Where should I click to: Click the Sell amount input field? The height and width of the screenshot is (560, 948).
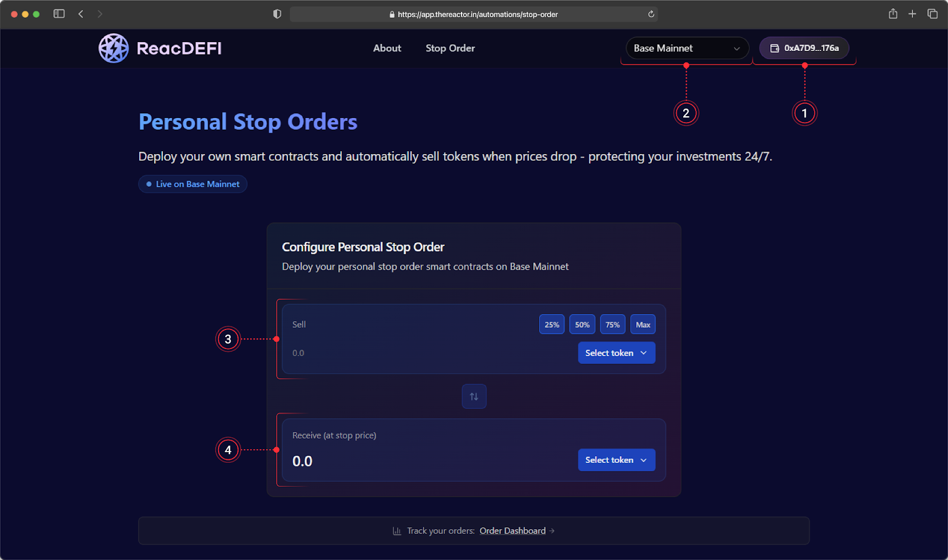[x=415, y=353]
